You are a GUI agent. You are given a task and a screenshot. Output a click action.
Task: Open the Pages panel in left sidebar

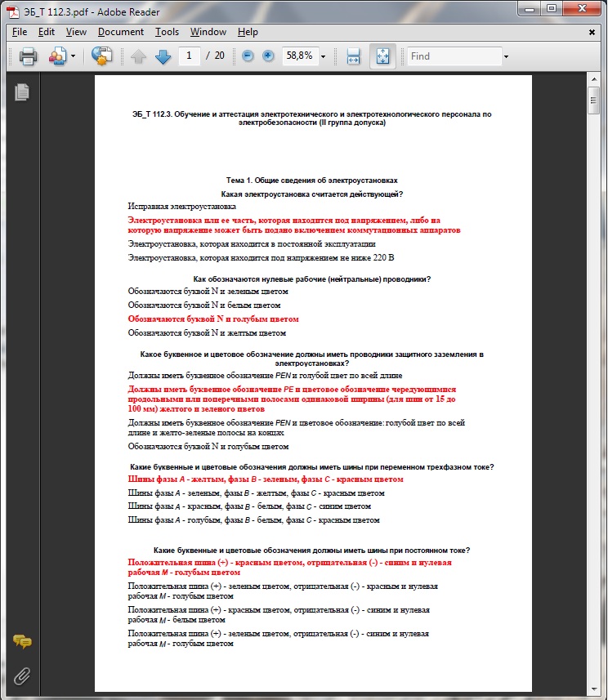[x=22, y=91]
